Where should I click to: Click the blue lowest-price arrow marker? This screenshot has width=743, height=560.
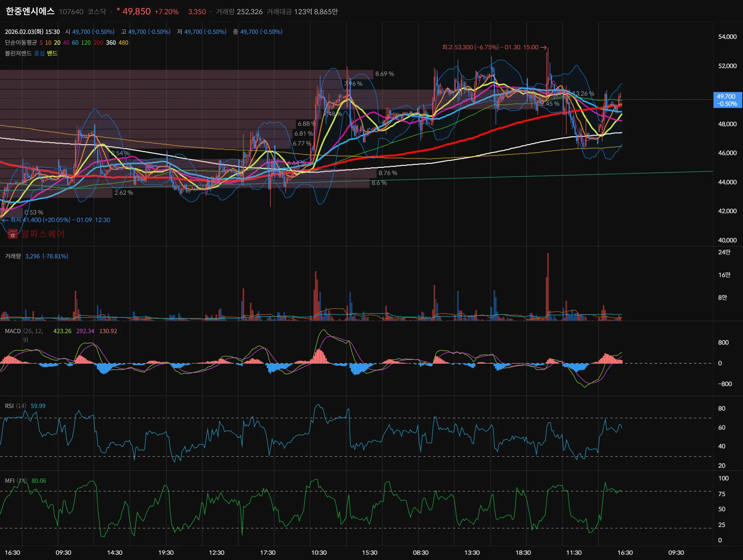coord(5,220)
